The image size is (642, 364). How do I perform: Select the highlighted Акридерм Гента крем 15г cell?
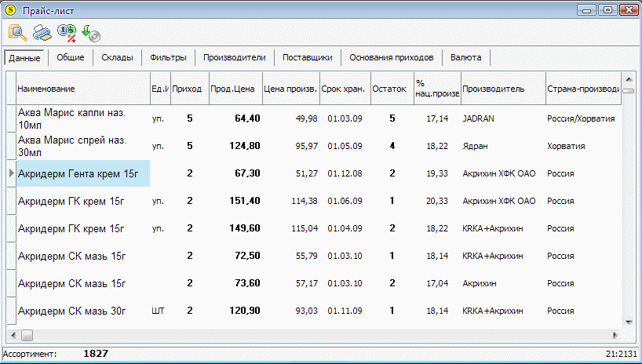pyautogui.click(x=83, y=173)
